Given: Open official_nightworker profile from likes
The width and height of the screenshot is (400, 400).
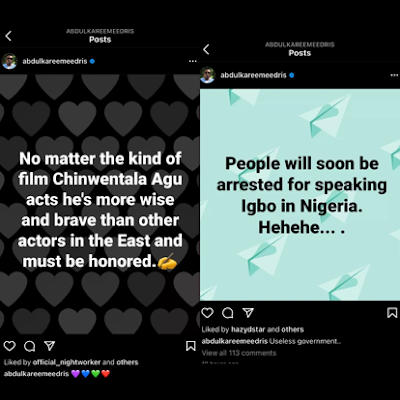Looking at the screenshot, I should click(67, 362).
